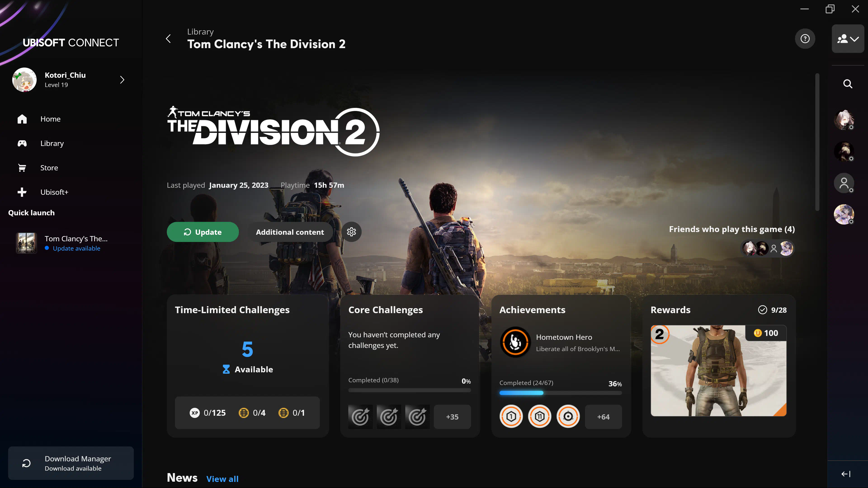Click the Ubisoft+ plus icon
This screenshot has width=868, height=488.
click(x=22, y=192)
